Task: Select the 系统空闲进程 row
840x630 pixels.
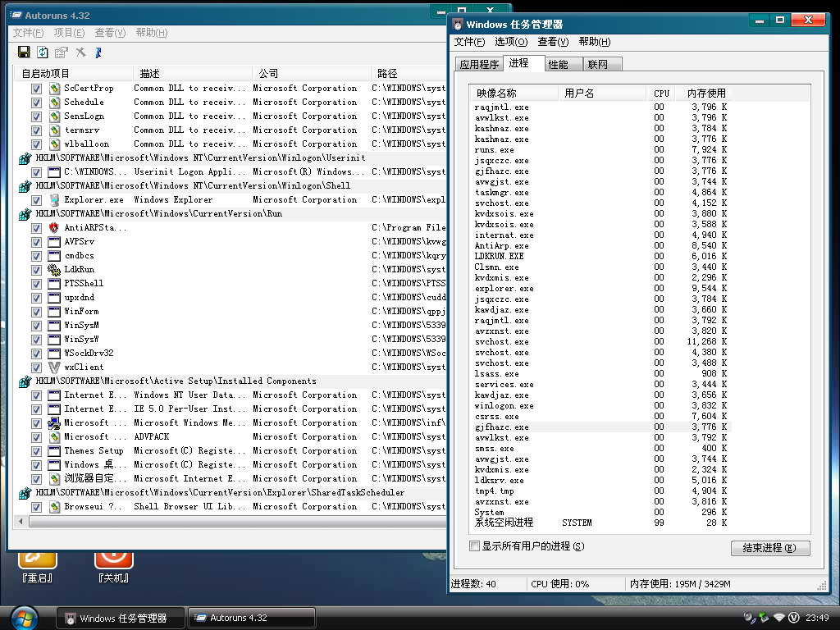Action: point(600,523)
